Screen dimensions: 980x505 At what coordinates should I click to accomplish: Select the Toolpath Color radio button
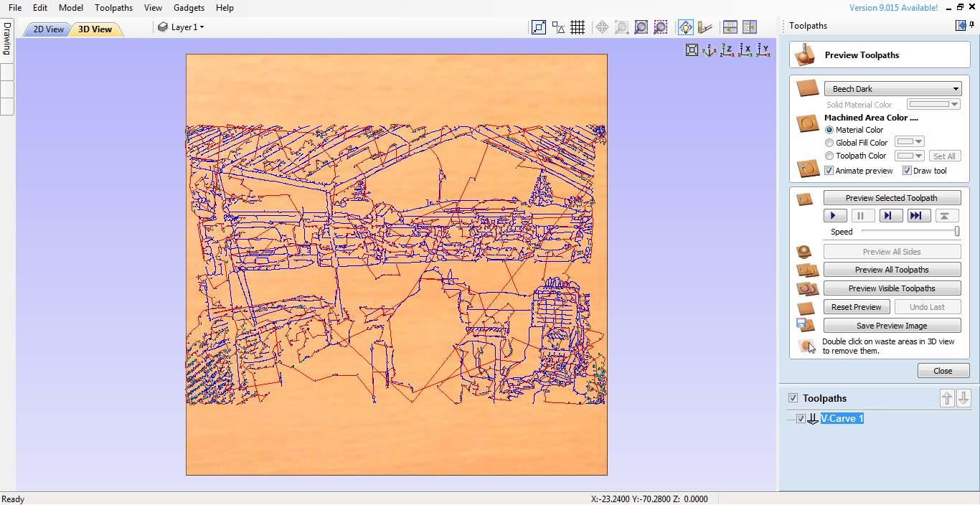click(x=829, y=156)
